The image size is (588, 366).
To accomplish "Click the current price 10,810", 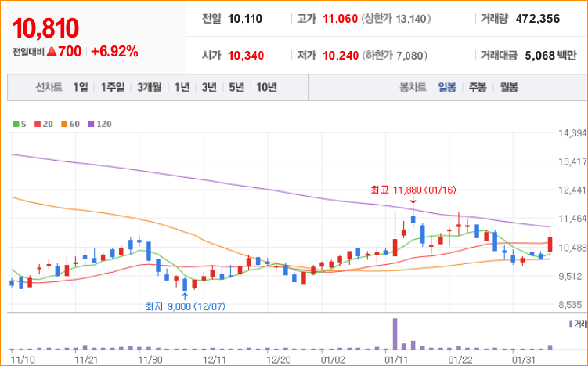I will coord(45,28).
